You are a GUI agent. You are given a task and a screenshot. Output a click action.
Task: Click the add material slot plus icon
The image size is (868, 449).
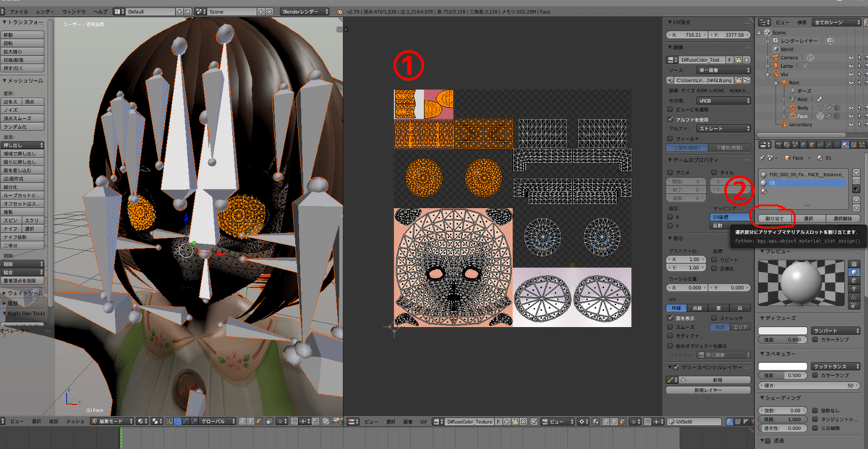tap(856, 174)
